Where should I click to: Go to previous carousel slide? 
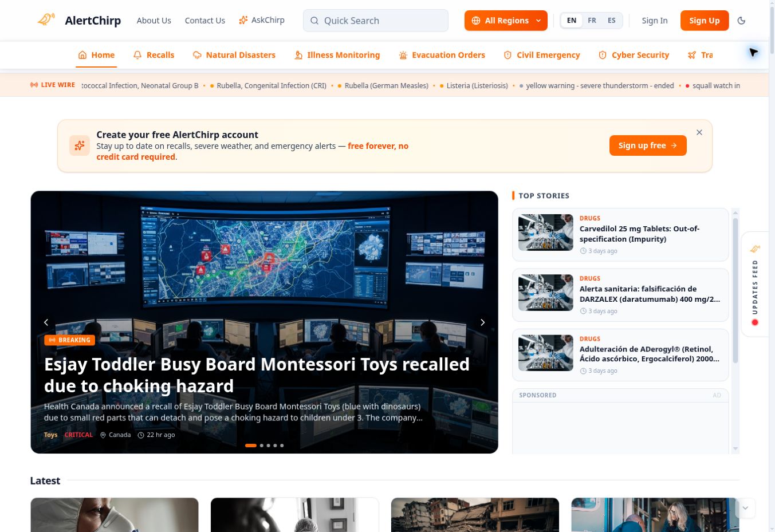coord(46,322)
